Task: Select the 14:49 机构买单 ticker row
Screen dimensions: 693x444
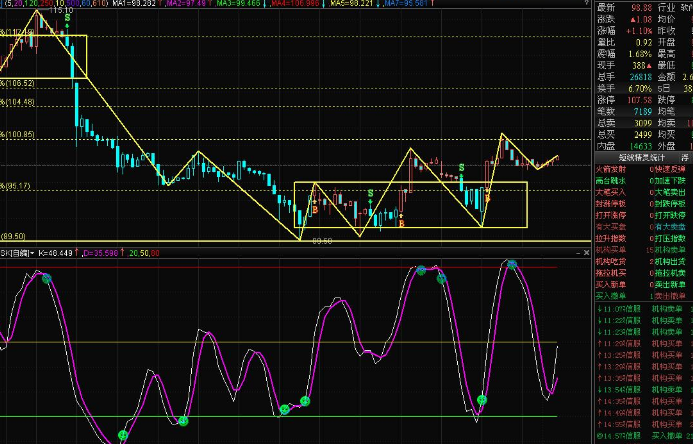Action: pos(644,413)
